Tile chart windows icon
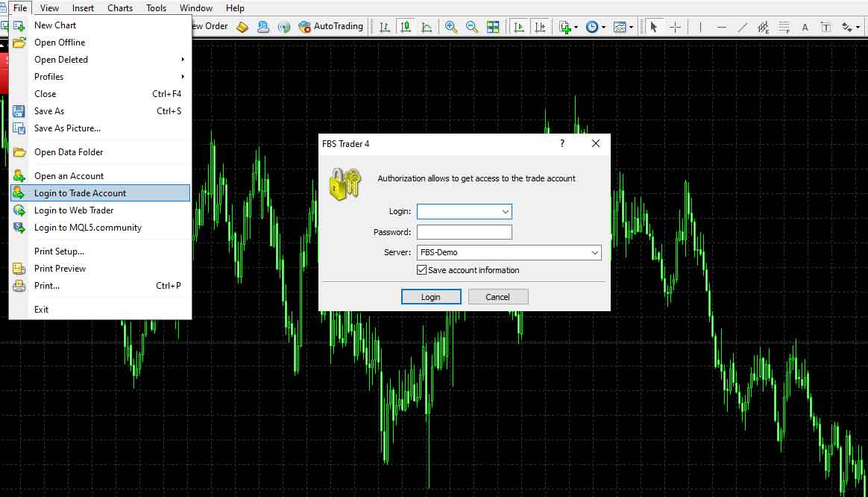The image size is (868, 497). tap(493, 27)
